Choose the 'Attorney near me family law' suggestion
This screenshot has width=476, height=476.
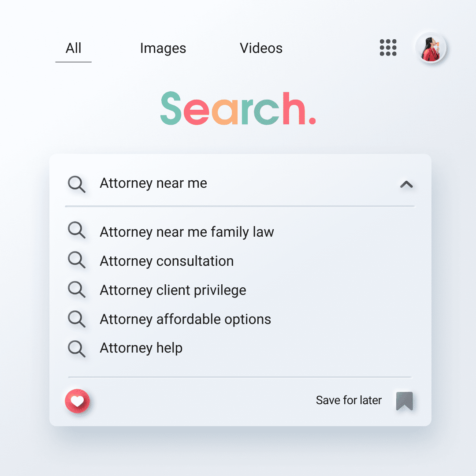[x=187, y=232]
